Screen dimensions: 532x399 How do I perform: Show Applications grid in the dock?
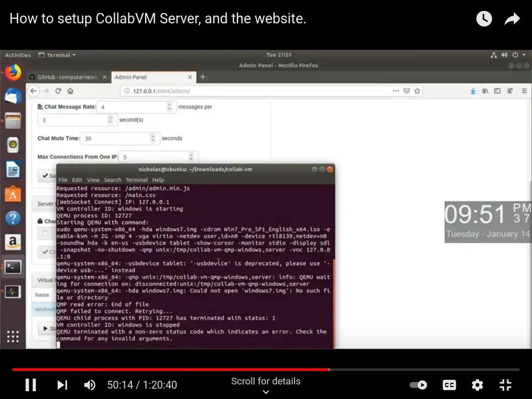click(13, 336)
